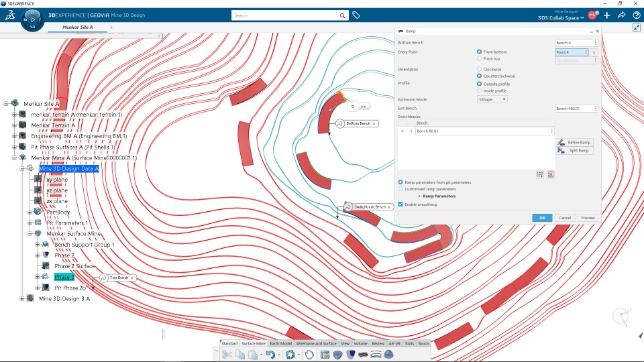This screenshot has height=362, width=644.
Task: Expand the PartBody tree node
Action: click(x=30, y=212)
